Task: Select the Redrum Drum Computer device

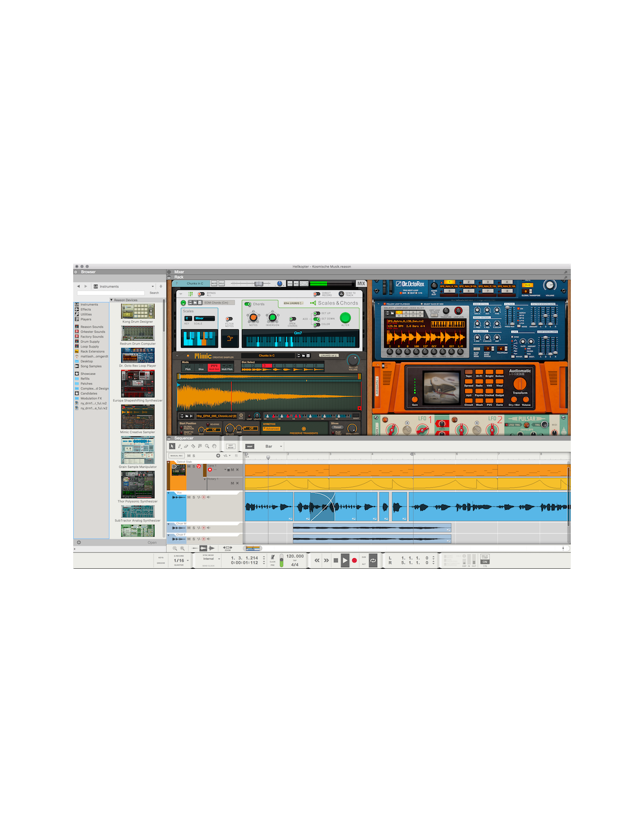Action: (x=138, y=333)
